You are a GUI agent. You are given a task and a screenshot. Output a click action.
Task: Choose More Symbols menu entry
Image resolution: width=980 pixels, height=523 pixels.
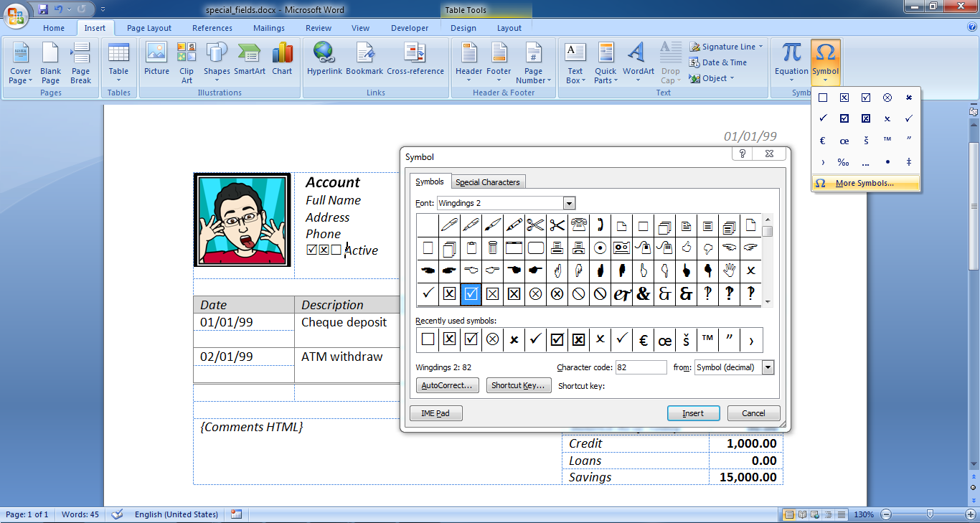[865, 184]
